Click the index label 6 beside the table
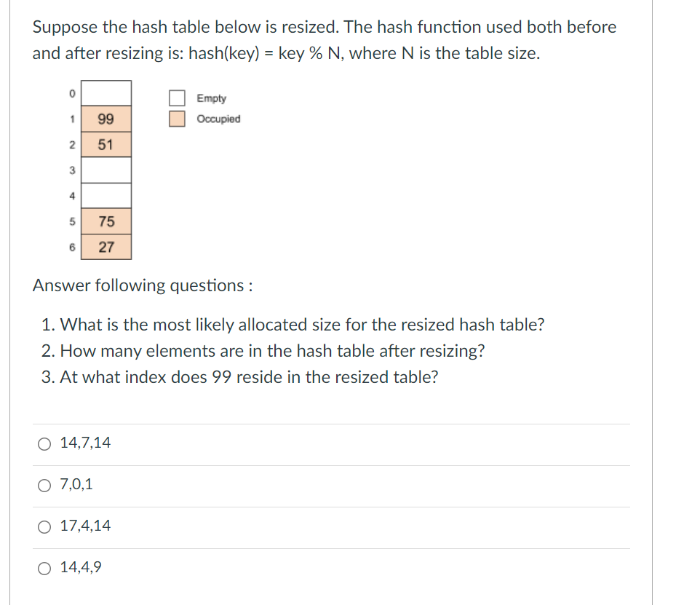 tap(71, 245)
